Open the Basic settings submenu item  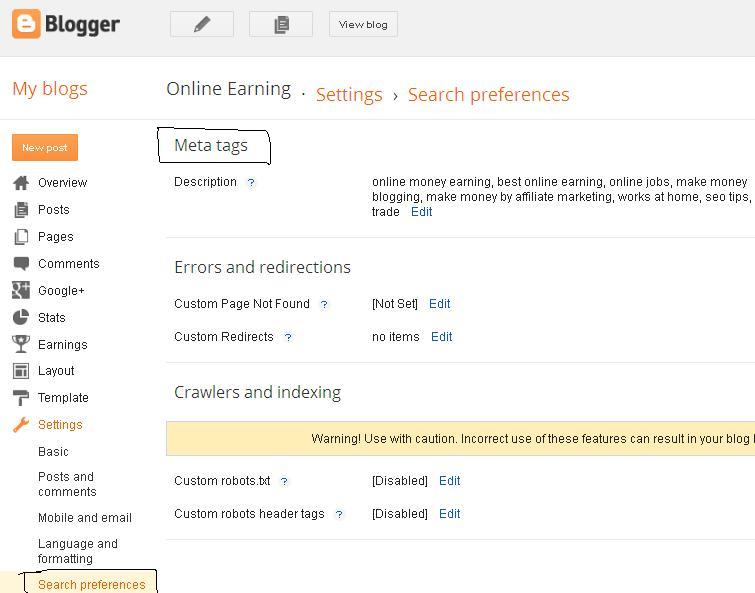click(x=53, y=452)
